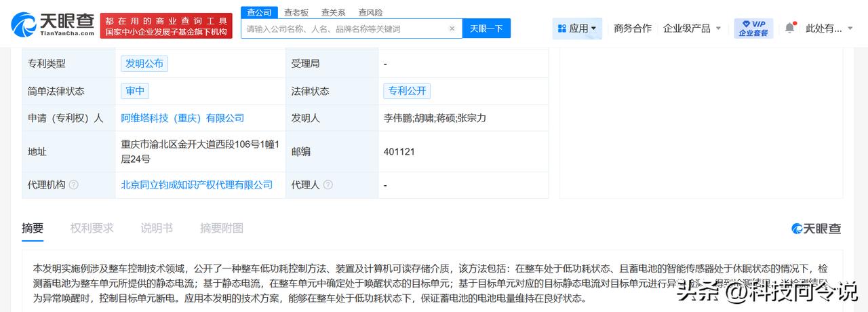Image resolution: width=868 pixels, height=312 pixels.
Task: Click the red 都在用的商业查询工具 banner
Action: tap(166, 26)
